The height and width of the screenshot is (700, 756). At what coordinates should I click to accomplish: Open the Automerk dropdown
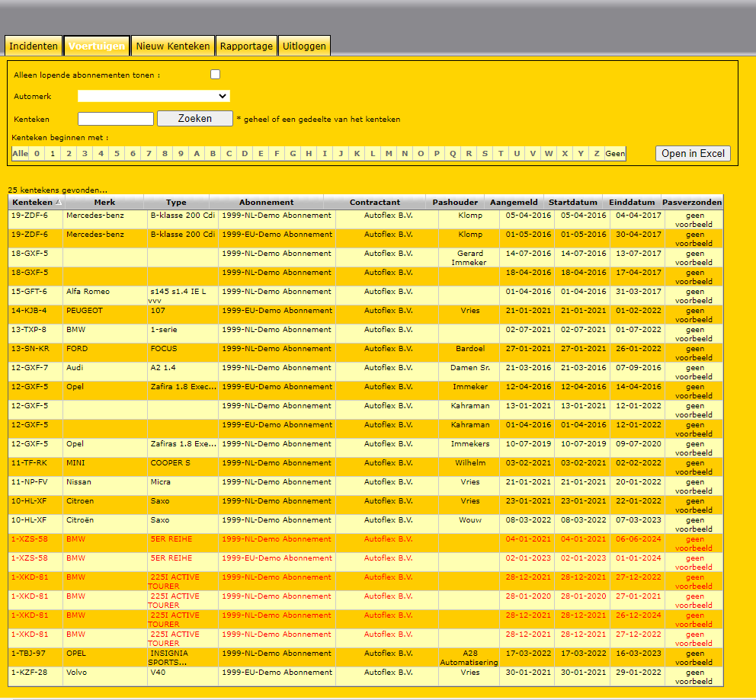click(x=154, y=96)
